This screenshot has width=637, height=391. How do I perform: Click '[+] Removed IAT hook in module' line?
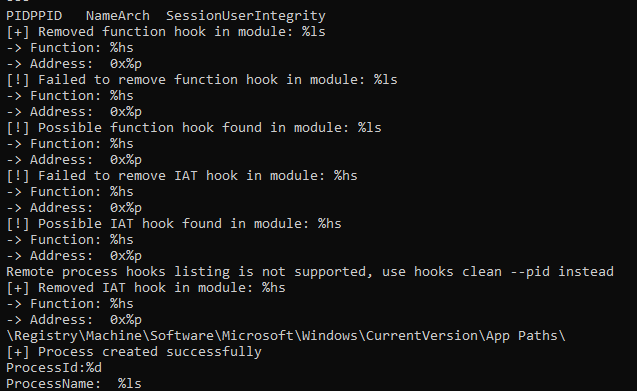coord(146,288)
